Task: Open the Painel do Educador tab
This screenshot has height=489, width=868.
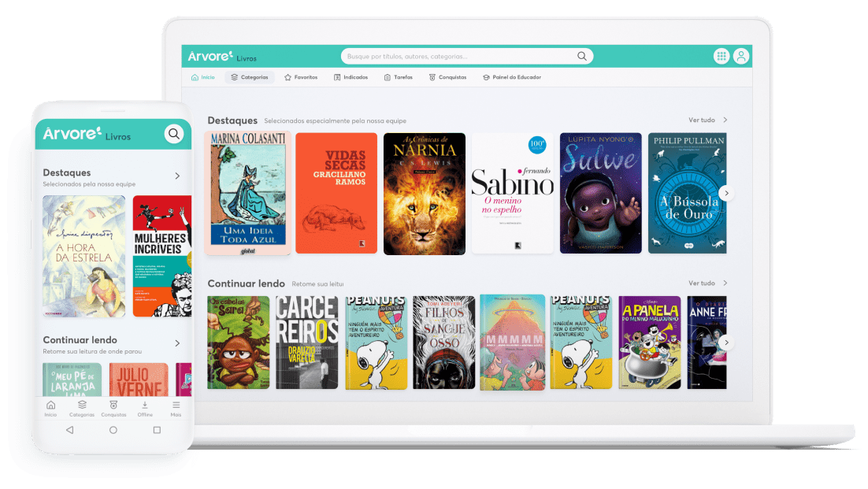Action: coord(511,77)
